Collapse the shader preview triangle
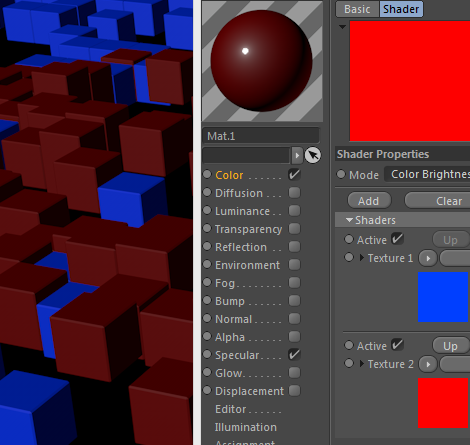This screenshot has width=470, height=445. [342, 27]
